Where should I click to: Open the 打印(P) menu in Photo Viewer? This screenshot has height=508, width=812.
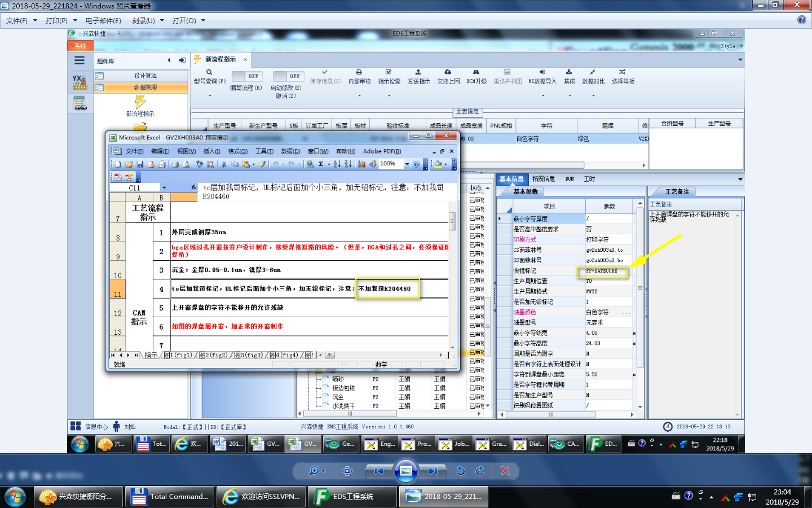[x=61, y=20]
